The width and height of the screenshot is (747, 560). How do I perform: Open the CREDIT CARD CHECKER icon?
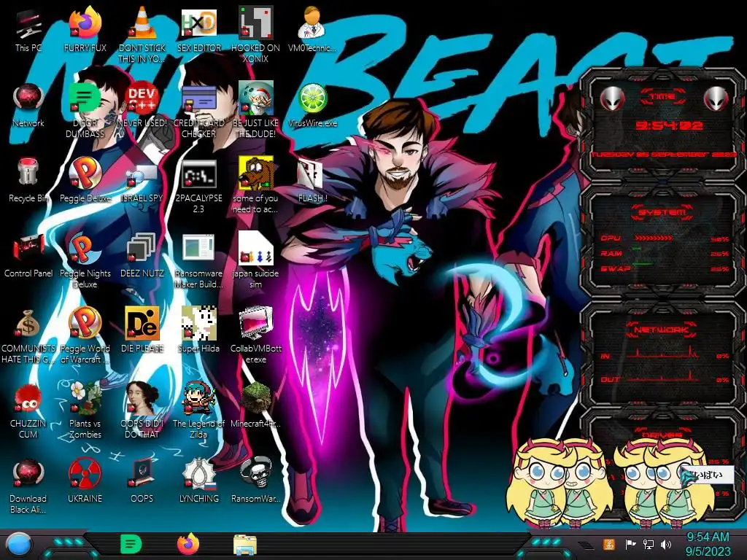coord(198,99)
